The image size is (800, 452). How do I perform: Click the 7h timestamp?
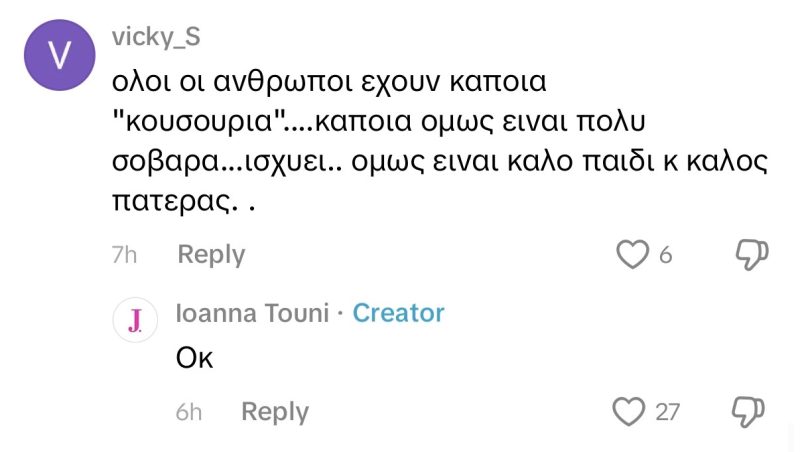click(x=124, y=256)
